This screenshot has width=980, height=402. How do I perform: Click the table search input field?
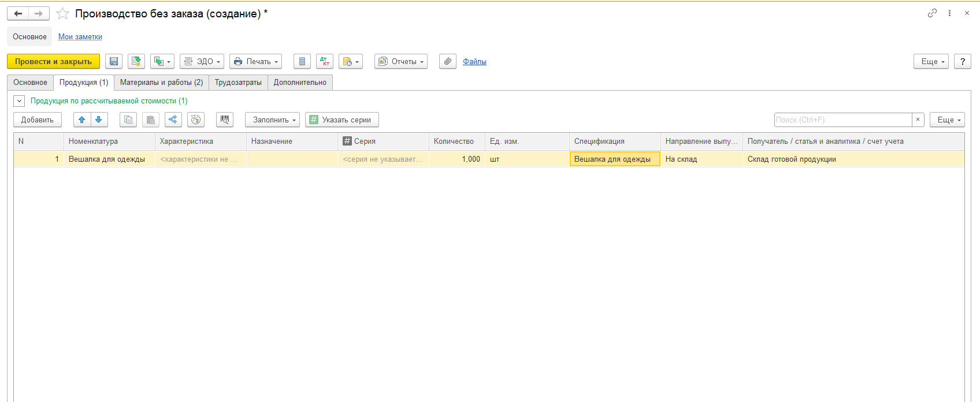click(842, 120)
